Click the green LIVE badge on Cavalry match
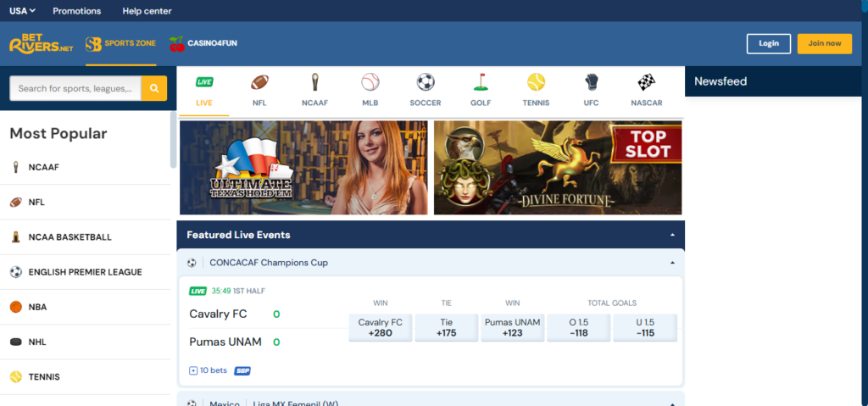Image resolution: width=868 pixels, height=406 pixels. [x=198, y=291]
